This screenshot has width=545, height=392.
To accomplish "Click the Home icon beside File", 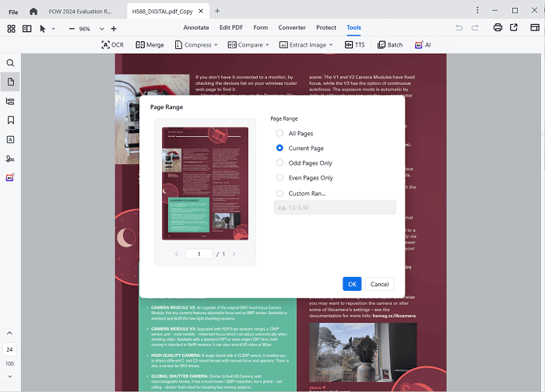I will tap(33, 11).
